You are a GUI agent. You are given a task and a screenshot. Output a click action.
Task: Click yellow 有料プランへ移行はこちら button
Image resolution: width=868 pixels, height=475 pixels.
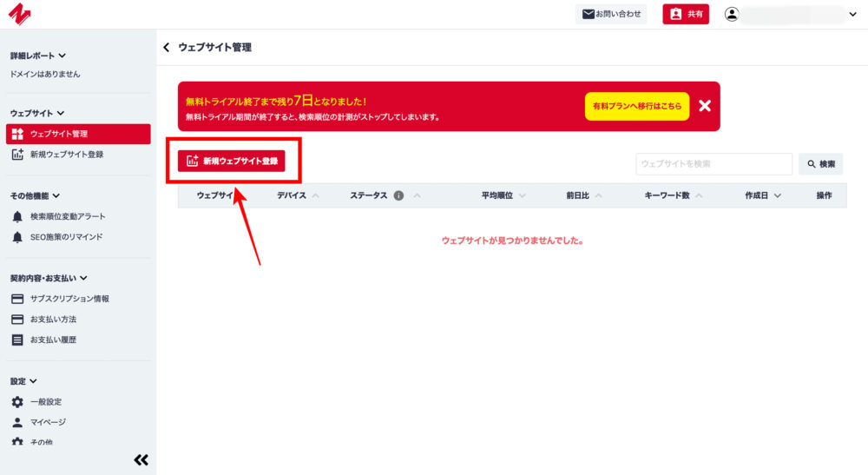(637, 106)
